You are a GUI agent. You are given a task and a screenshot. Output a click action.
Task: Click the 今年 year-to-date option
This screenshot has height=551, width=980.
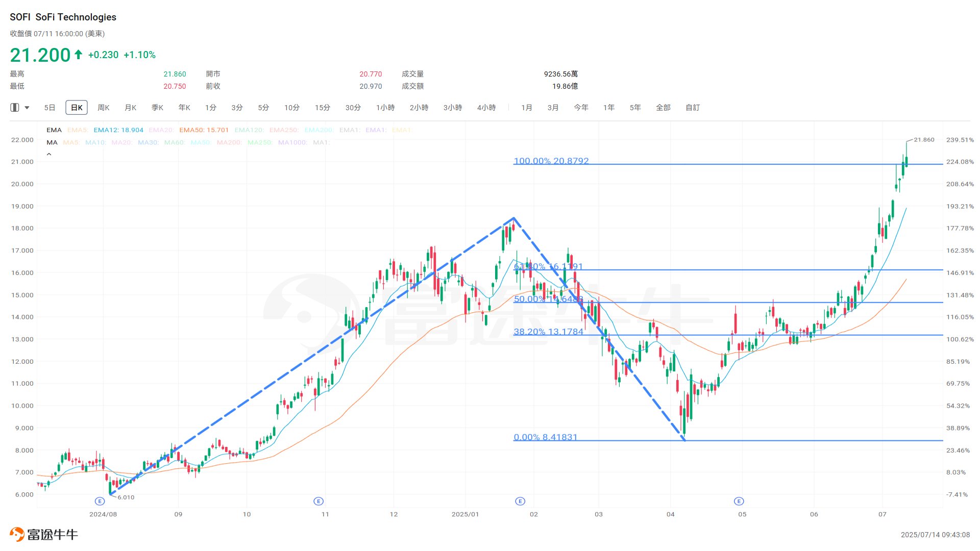tap(581, 107)
